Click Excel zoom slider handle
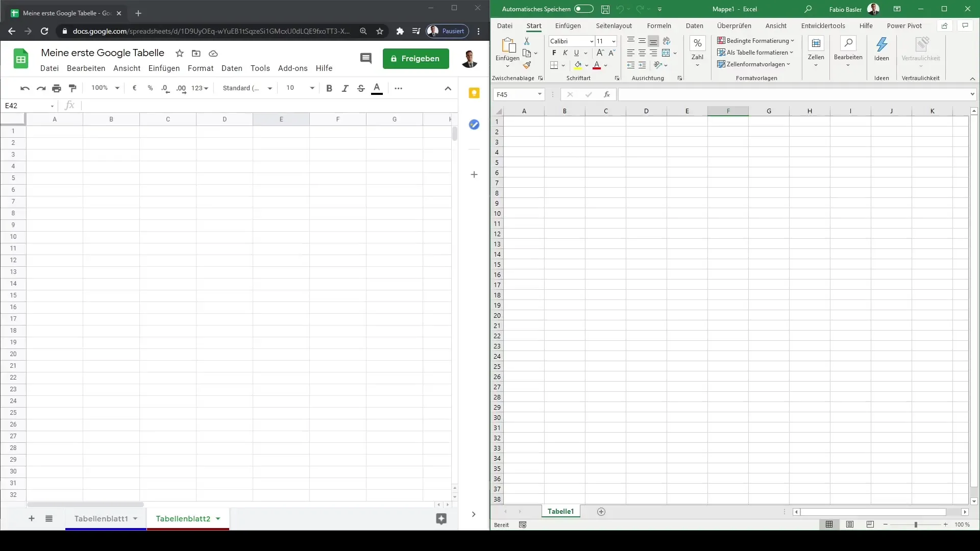 (x=916, y=524)
